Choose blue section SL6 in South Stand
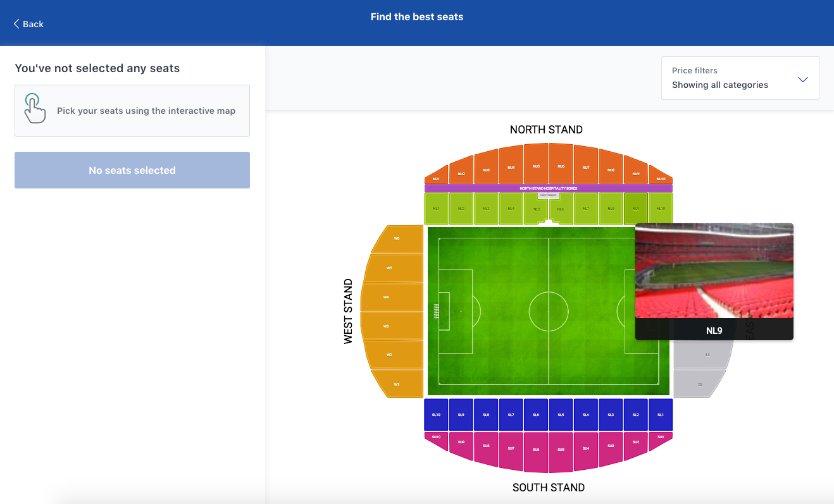 coord(536,415)
